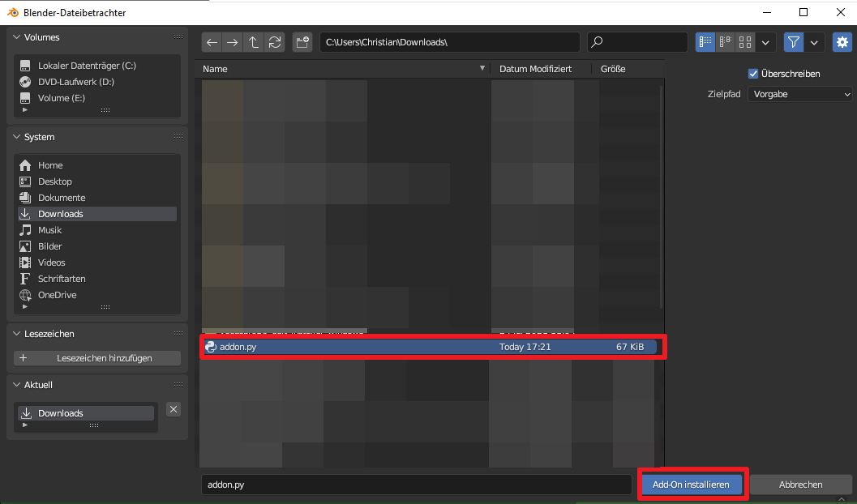Image resolution: width=857 pixels, height=504 pixels.
Task: Click the Aktuell panel drag grip
Action: click(178, 385)
